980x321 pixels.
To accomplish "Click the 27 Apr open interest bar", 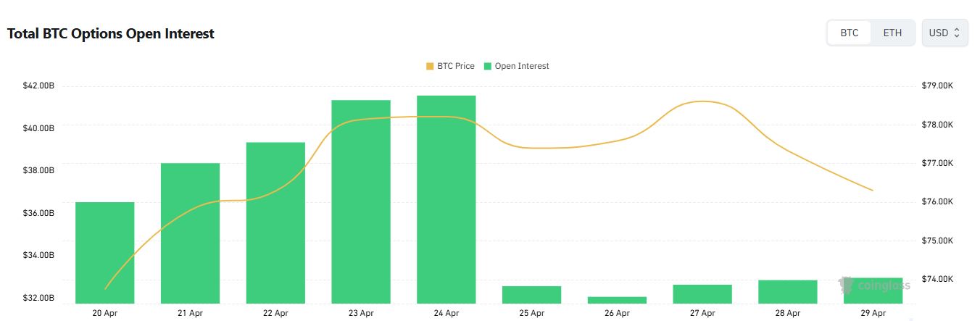I will click(702, 293).
